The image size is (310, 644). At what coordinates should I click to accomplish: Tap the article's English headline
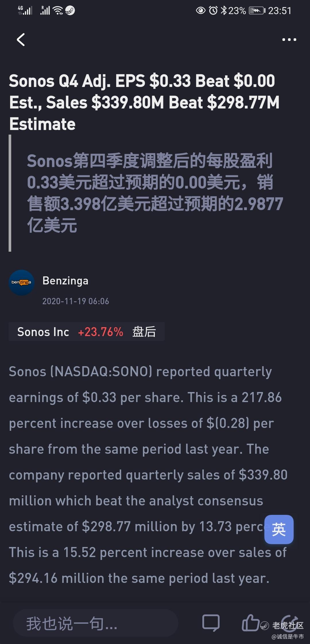[x=144, y=102]
